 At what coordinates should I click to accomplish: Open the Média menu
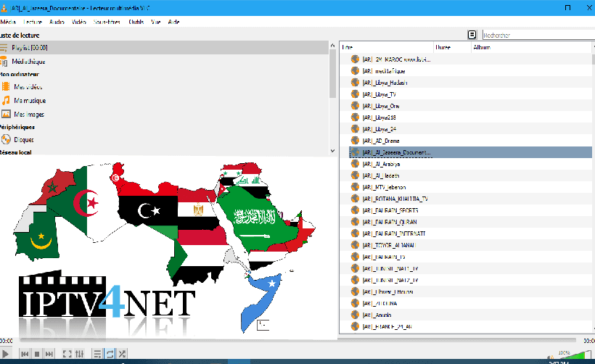coord(8,22)
